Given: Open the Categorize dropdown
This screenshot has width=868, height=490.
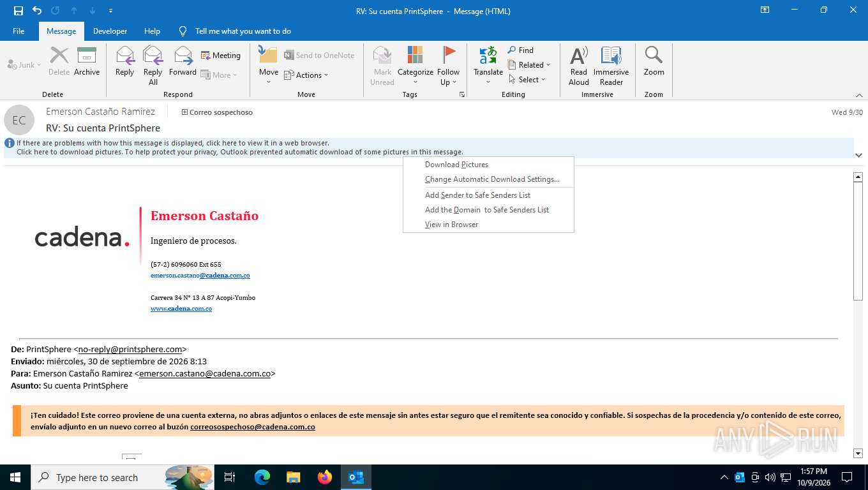Looking at the screenshot, I should (415, 65).
